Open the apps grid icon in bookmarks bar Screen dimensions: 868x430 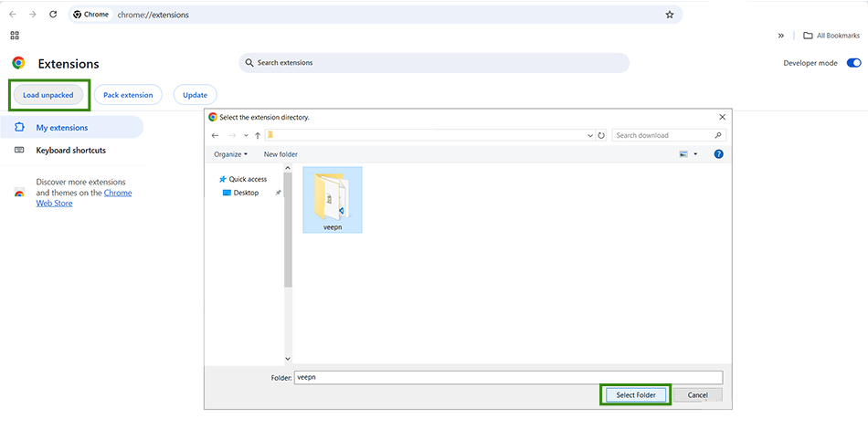coord(15,36)
